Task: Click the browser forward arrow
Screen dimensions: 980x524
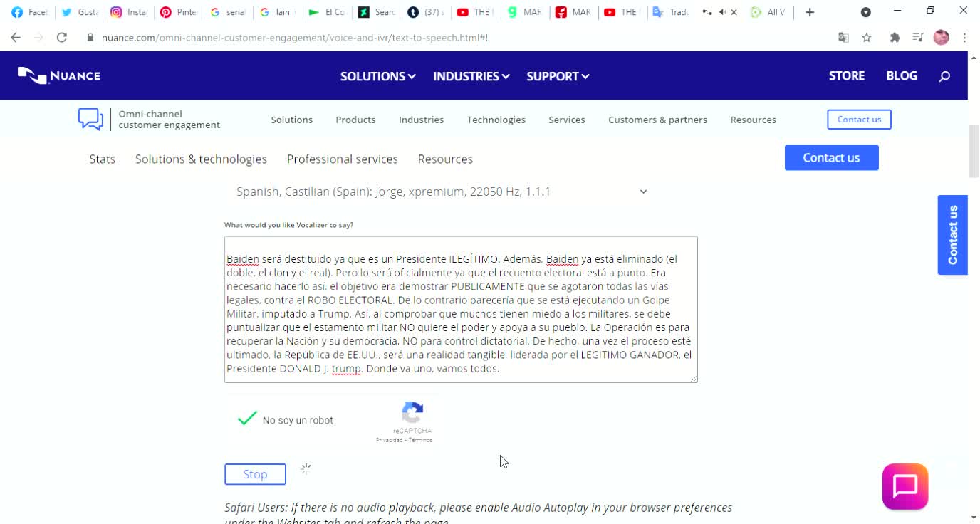Action: point(38,38)
